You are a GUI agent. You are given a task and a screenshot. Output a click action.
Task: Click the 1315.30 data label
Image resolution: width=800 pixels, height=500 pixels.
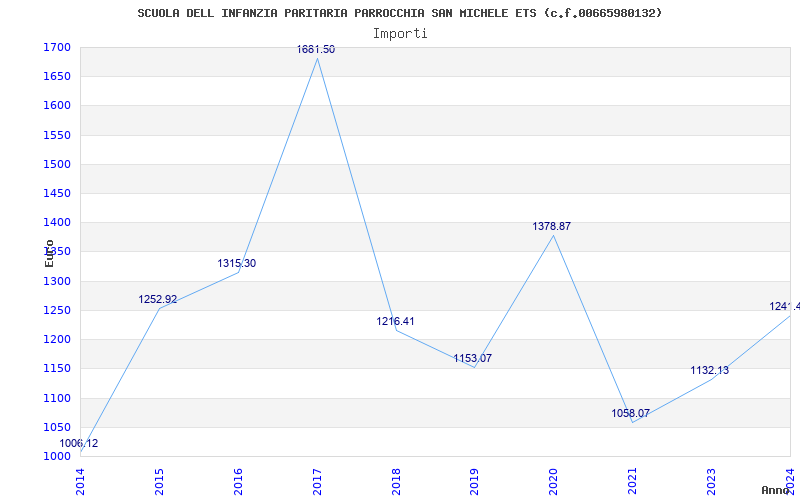click(x=237, y=264)
